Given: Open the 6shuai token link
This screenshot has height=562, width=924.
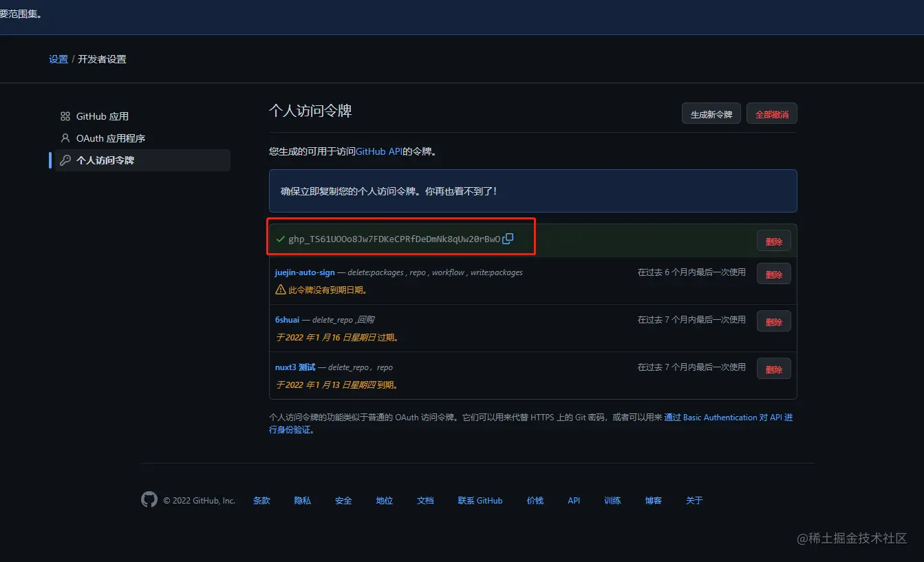Looking at the screenshot, I should click(287, 320).
